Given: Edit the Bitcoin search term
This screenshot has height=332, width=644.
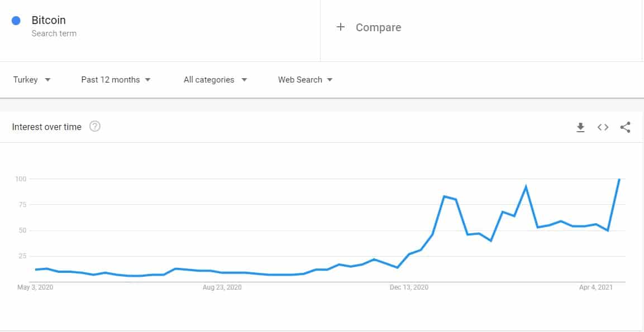Looking at the screenshot, I should [49, 20].
